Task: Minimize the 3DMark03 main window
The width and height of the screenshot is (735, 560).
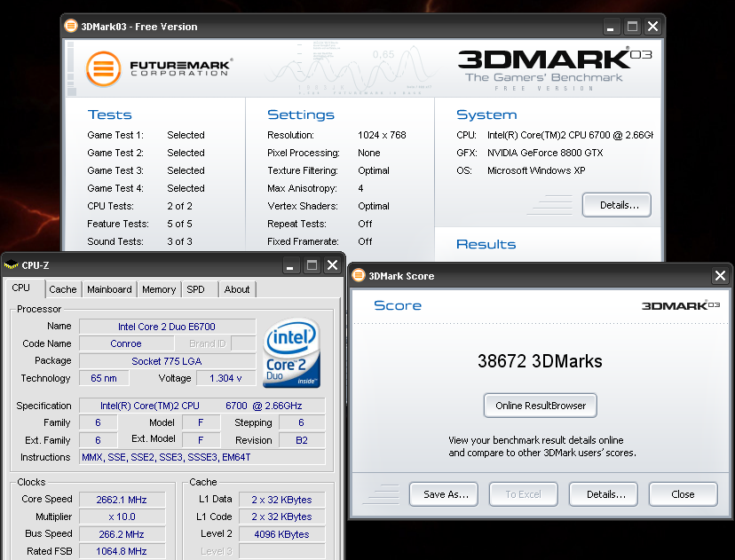Action: 611,27
